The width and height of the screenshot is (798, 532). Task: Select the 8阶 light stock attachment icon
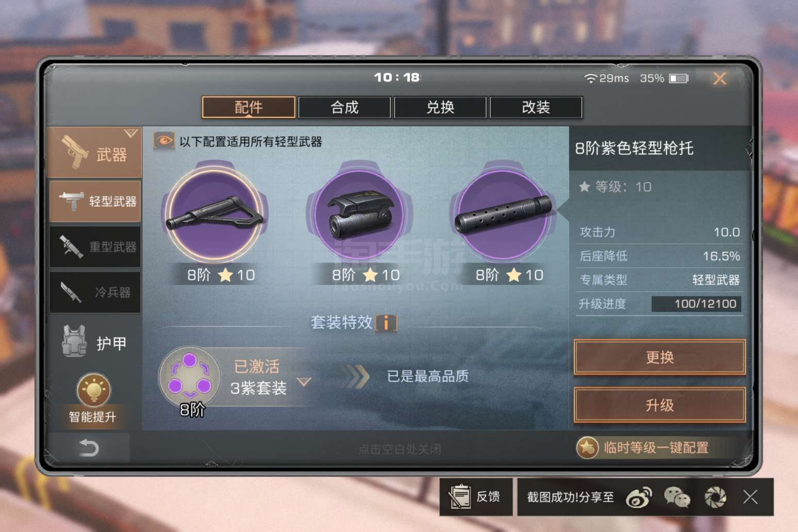coord(215,213)
